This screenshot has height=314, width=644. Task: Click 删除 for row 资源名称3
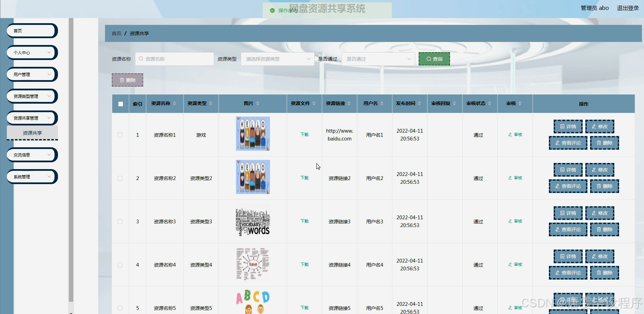(604, 229)
